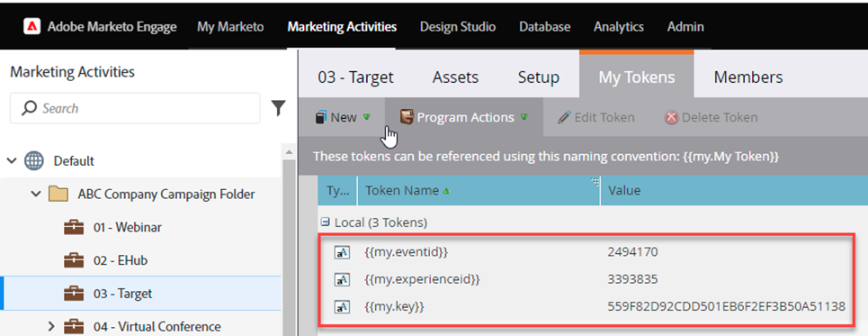
Task: Open the Analytics section
Action: pos(618,27)
